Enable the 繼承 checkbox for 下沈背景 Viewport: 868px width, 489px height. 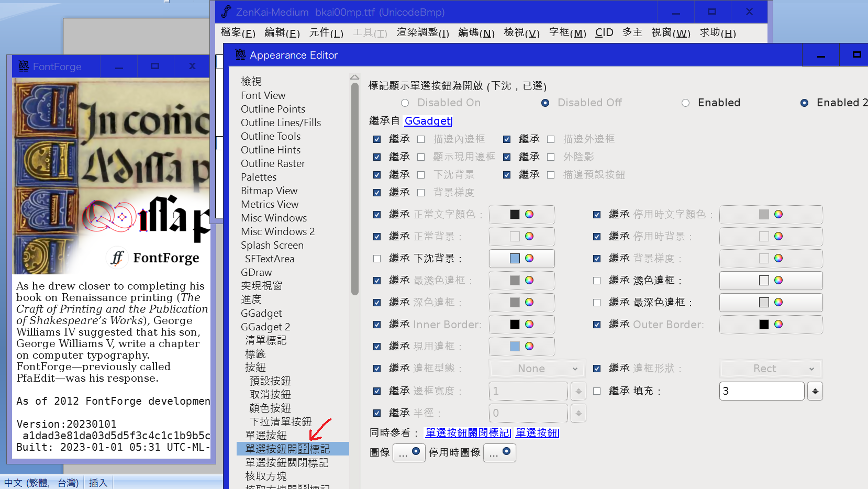click(376, 258)
